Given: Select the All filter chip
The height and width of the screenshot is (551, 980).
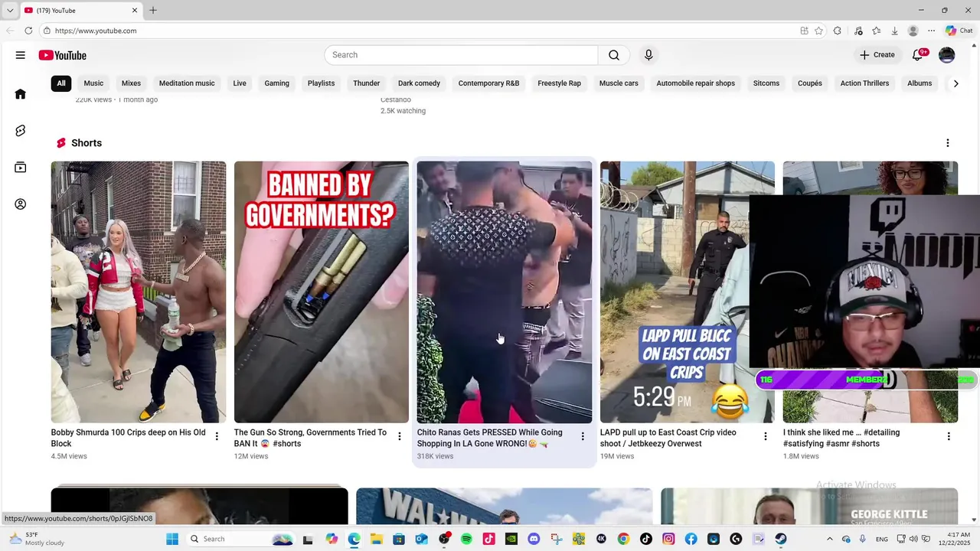Looking at the screenshot, I should [x=61, y=83].
